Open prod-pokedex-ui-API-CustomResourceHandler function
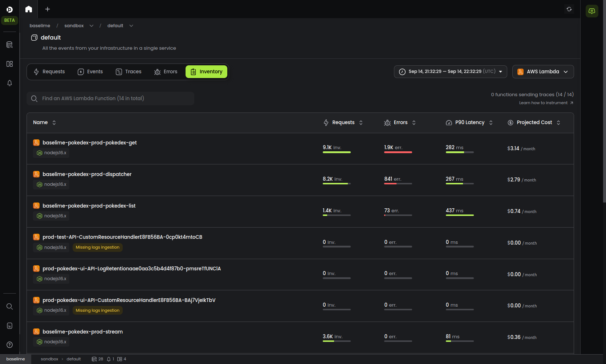The height and width of the screenshot is (364, 606). (129, 300)
